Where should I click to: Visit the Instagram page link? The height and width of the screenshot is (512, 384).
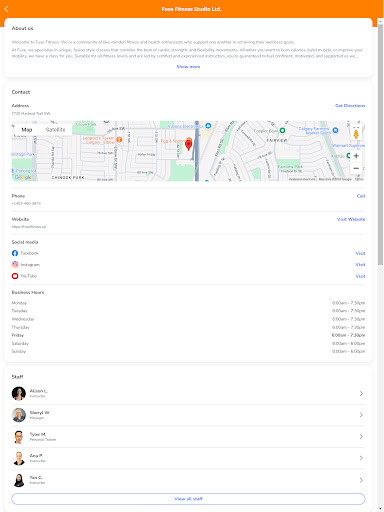click(360, 265)
